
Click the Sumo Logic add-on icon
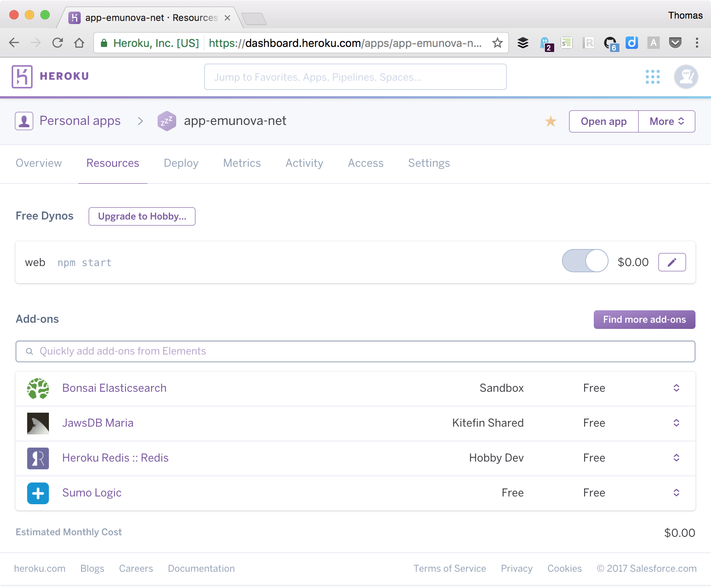pyautogui.click(x=38, y=493)
